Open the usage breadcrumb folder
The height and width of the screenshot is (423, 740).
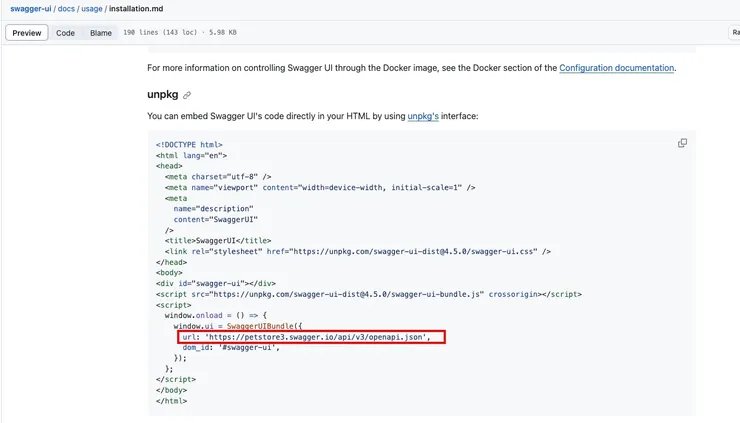pyautogui.click(x=92, y=8)
